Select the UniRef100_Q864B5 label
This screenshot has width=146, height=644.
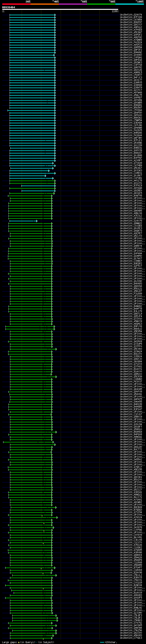click(131, 211)
